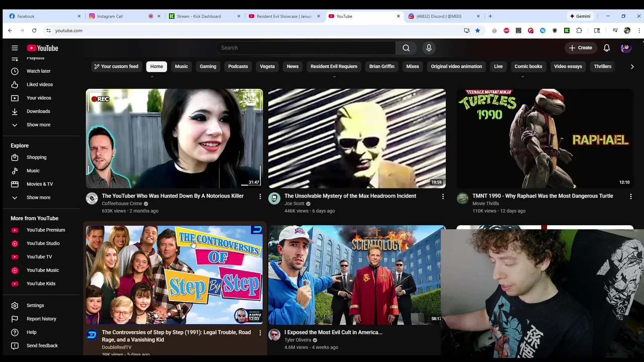Open the sidebar Help entry
Viewport: 644px width, 362px height.
[31, 332]
